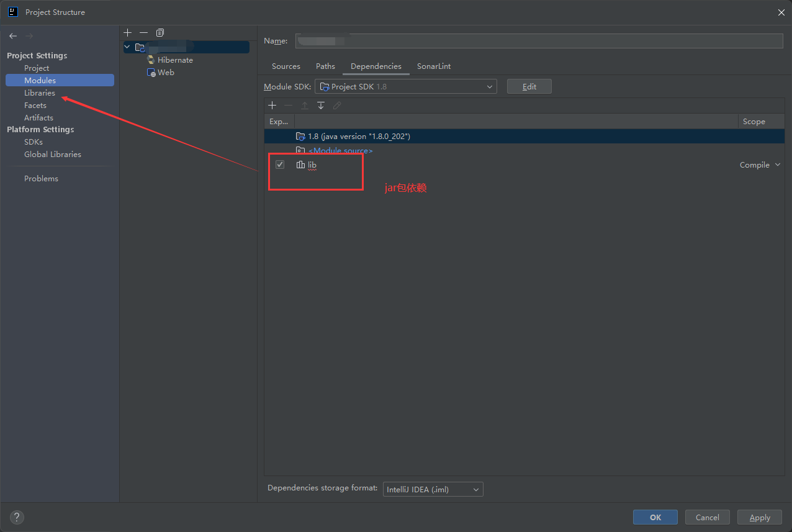Click the Hibernate facet icon
This screenshot has height=532, width=792.
pos(151,60)
